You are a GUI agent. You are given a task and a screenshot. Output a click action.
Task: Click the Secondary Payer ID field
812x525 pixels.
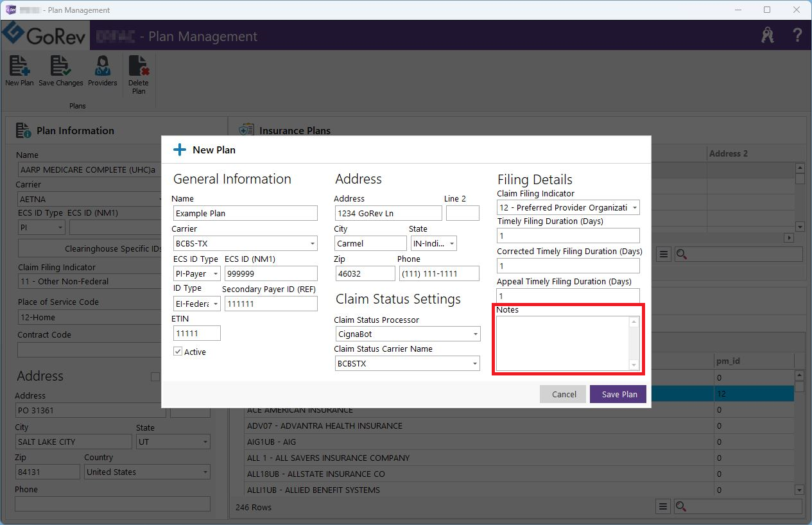pos(271,304)
